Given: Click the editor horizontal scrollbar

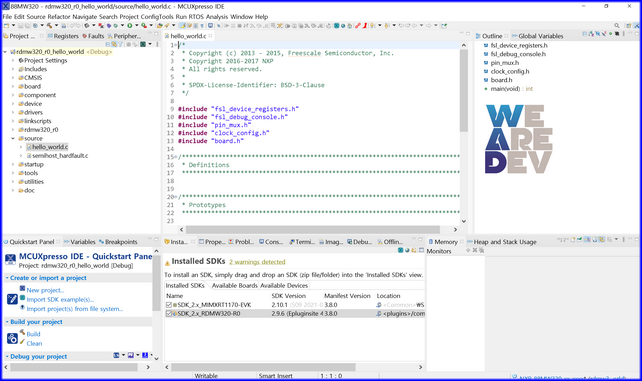Looking at the screenshot, I should [313, 230].
